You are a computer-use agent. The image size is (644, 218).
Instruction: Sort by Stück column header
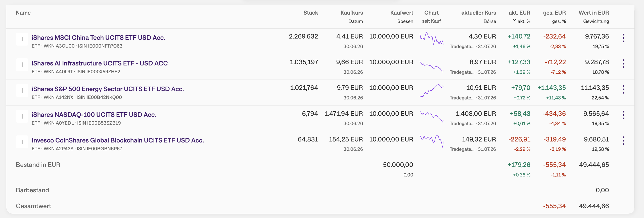pos(311,13)
